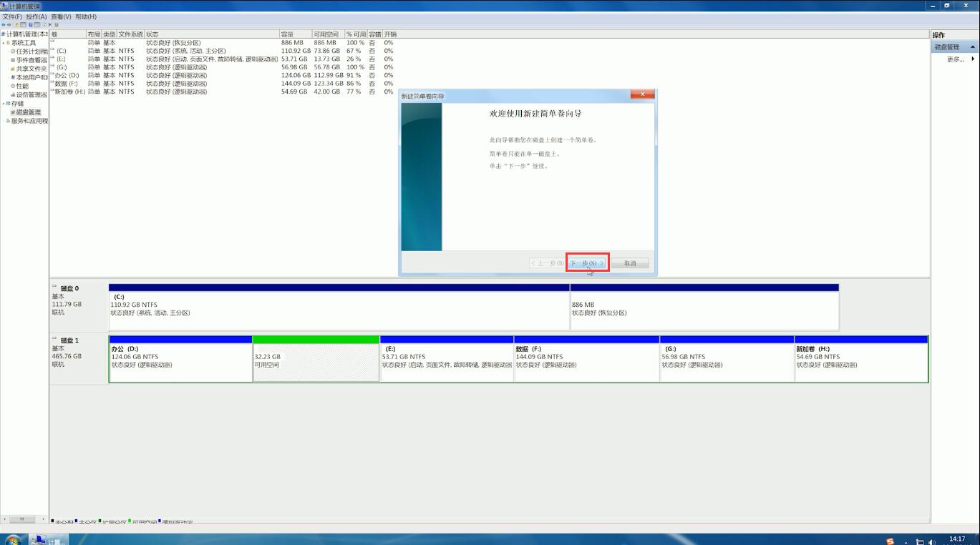
Task: Open the 帮助(H) menu
Action: click(85, 16)
